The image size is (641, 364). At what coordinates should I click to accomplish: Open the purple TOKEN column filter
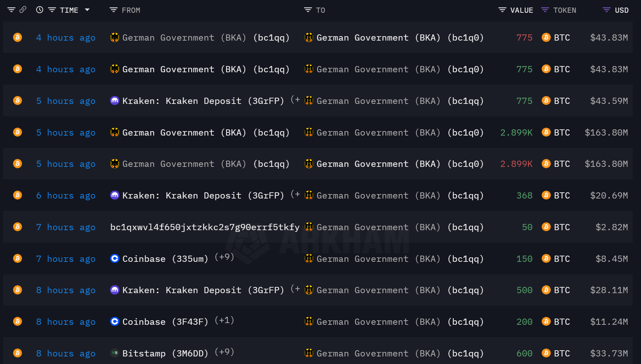pos(545,10)
